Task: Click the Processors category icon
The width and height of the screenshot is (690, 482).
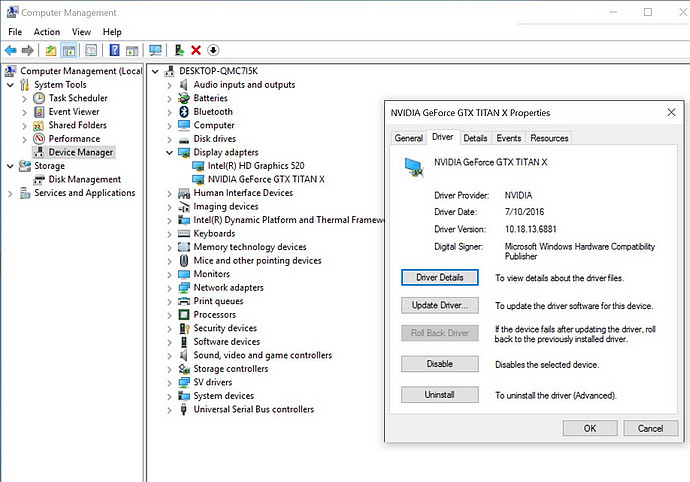Action: point(184,315)
